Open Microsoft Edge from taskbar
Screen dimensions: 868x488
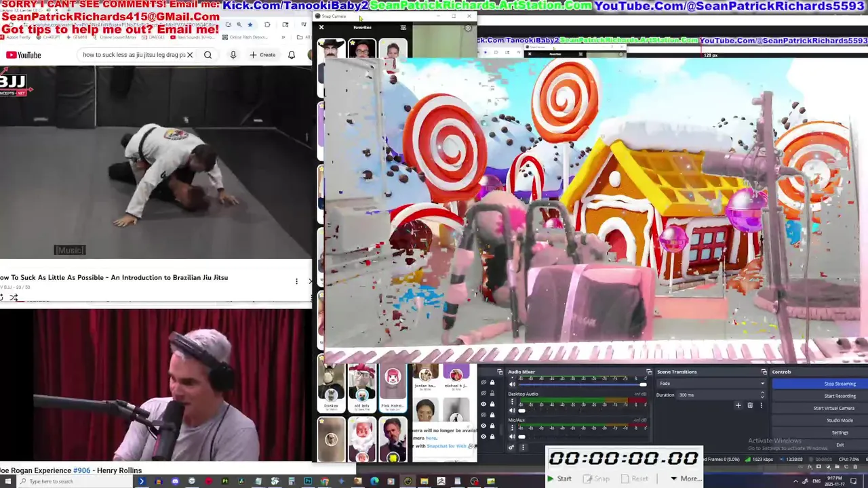pos(374,481)
